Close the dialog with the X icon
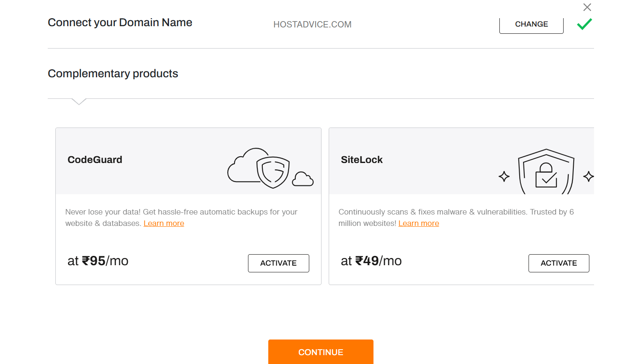This screenshot has height=364, width=635. pyautogui.click(x=587, y=7)
